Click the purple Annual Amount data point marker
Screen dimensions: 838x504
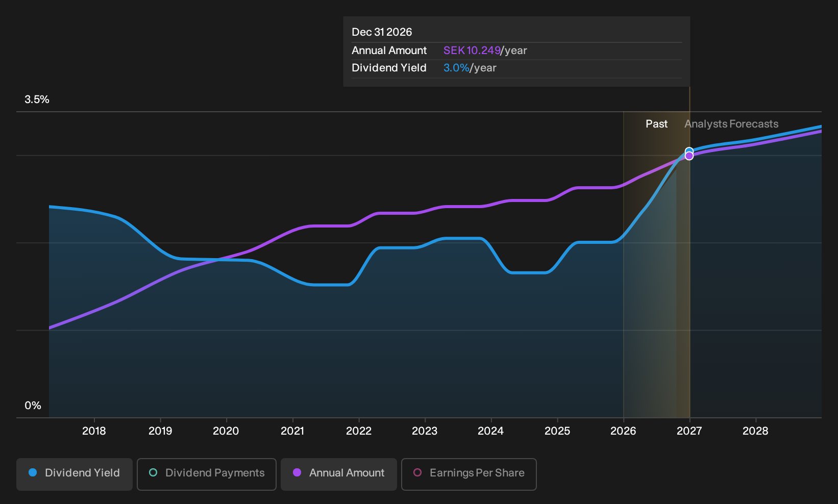tap(689, 156)
